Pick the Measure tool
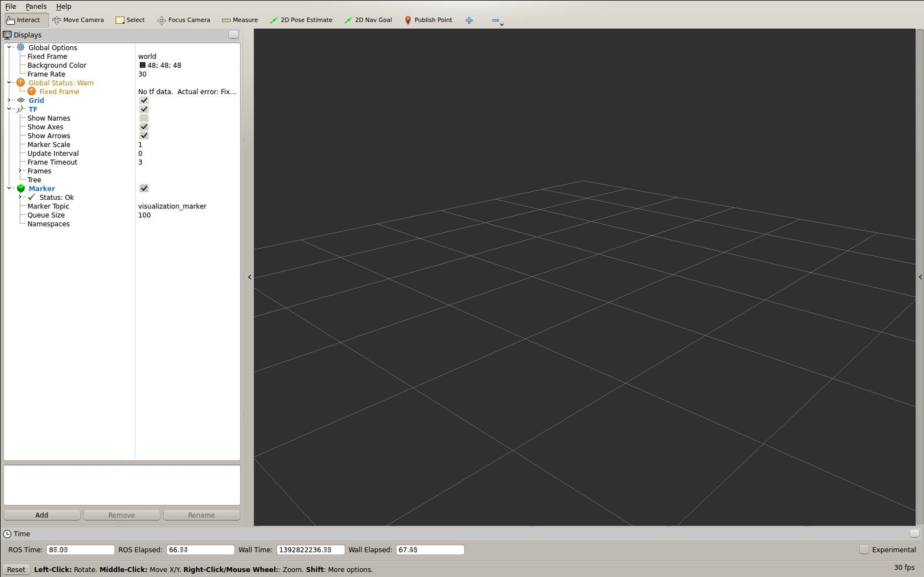924x577 pixels. pos(240,20)
